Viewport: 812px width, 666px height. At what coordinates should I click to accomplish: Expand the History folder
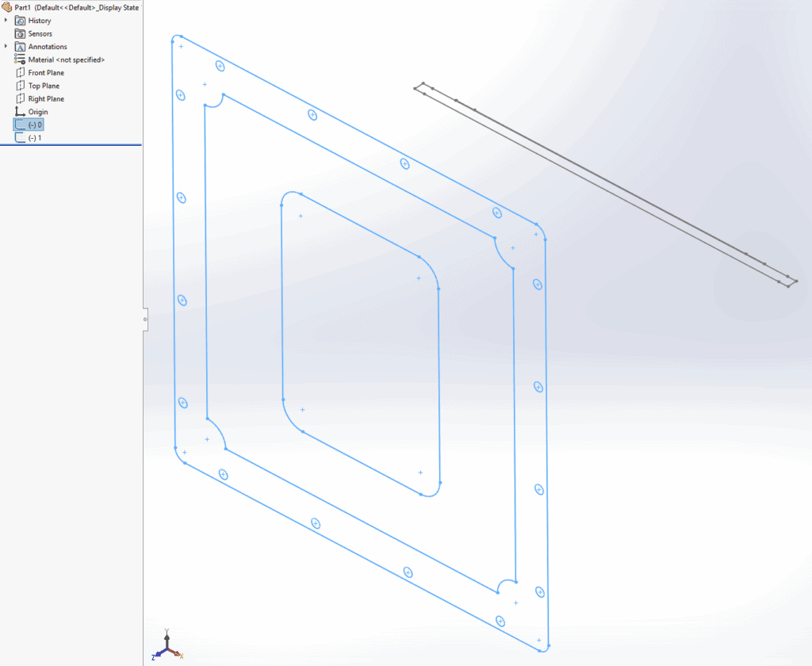[6, 20]
